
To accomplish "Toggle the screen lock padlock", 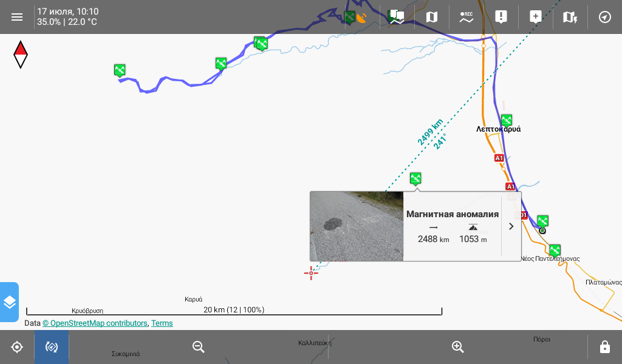I will pos(604,347).
